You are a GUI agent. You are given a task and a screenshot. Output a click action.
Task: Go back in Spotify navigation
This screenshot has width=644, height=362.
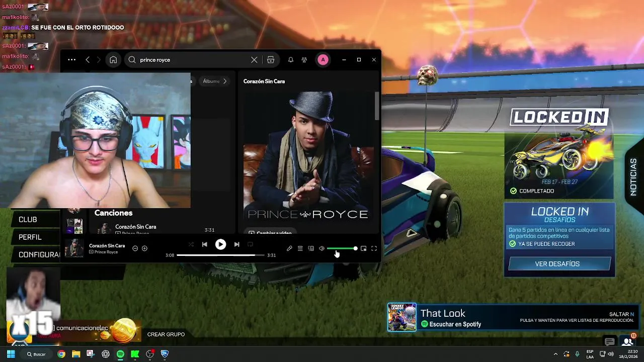pos(88,60)
